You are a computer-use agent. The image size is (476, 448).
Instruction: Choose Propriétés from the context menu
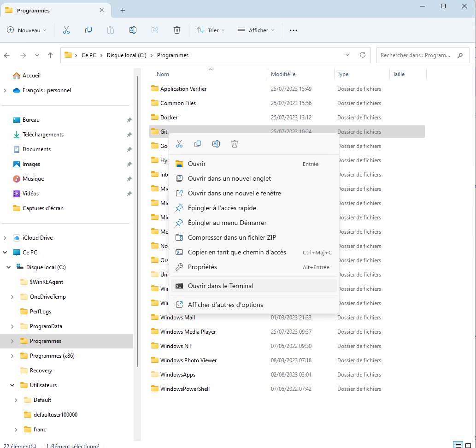point(202,267)
